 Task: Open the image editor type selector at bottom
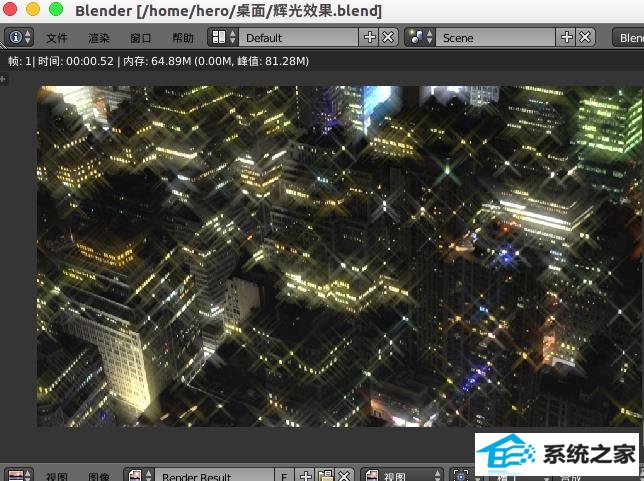(x=19, y=476)
